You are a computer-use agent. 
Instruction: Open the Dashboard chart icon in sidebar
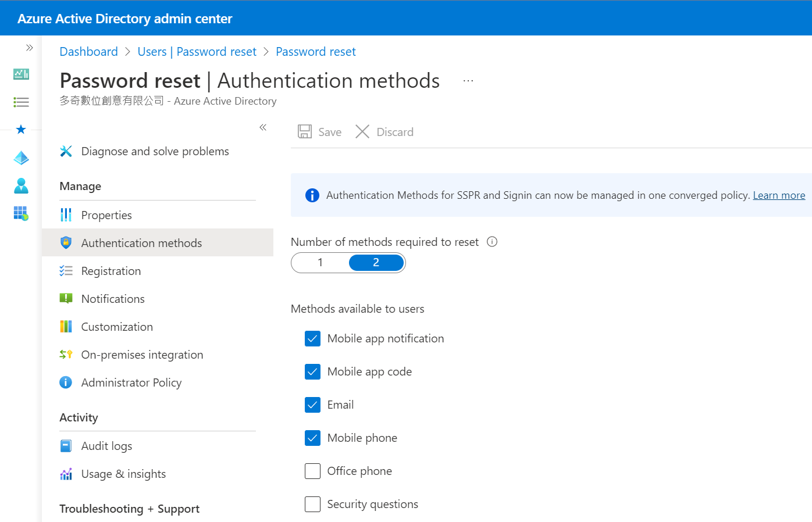tap(21, 74)
